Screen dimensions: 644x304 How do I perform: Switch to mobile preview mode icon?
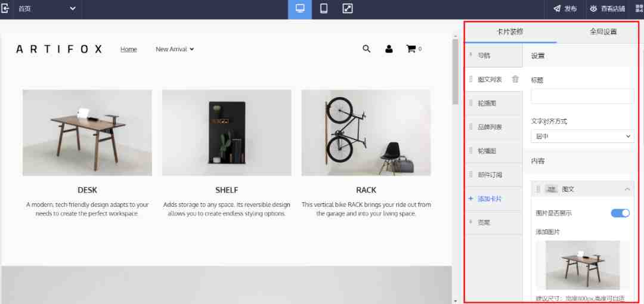(324, 9)
